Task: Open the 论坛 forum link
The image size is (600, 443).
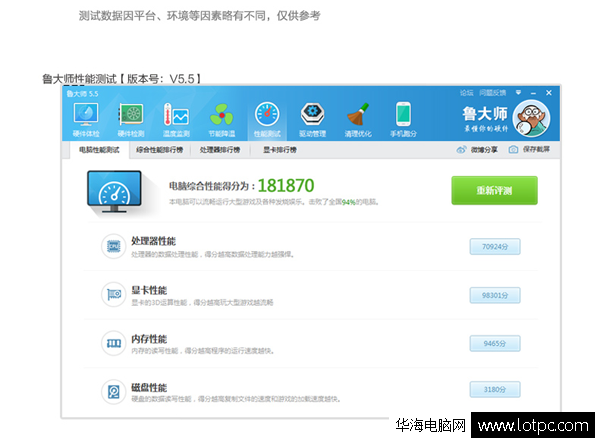Action: pos(466,93)
